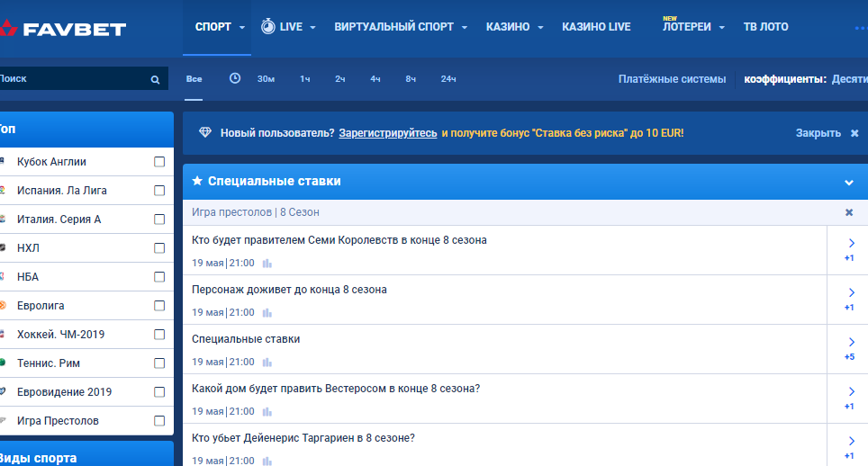Click the Зарегистрируйтесь link
Viewport: 868px width, 466px height.
pos(388,133)
